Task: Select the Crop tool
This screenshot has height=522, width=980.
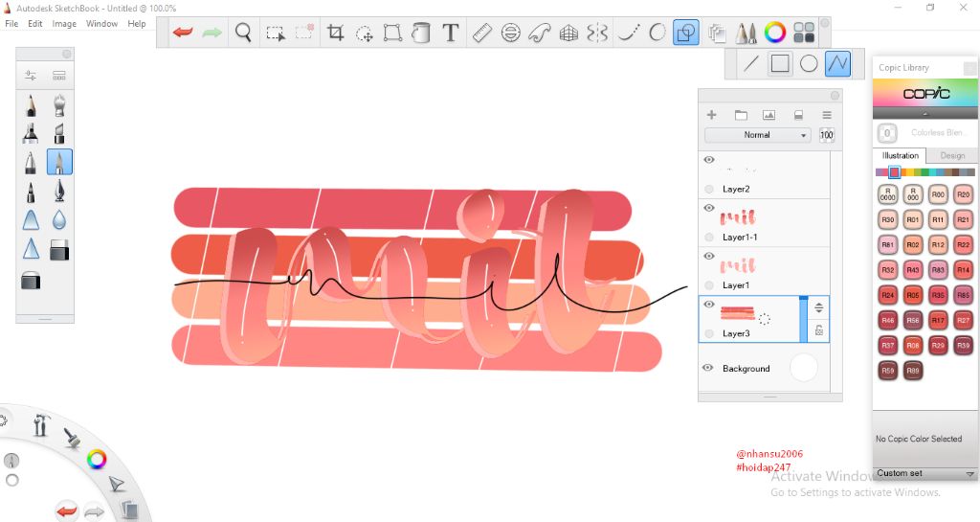Action: 336,33
